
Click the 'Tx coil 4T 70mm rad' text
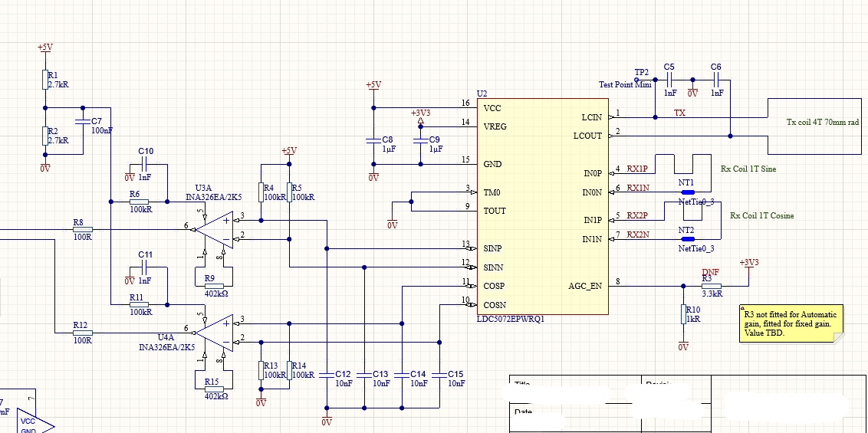(x=824, y=122)
